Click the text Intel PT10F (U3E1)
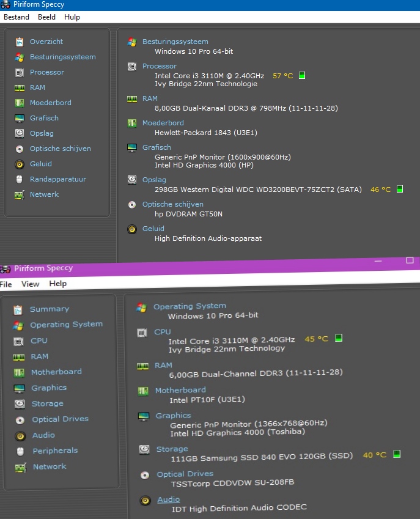 [x=207, y=400]
